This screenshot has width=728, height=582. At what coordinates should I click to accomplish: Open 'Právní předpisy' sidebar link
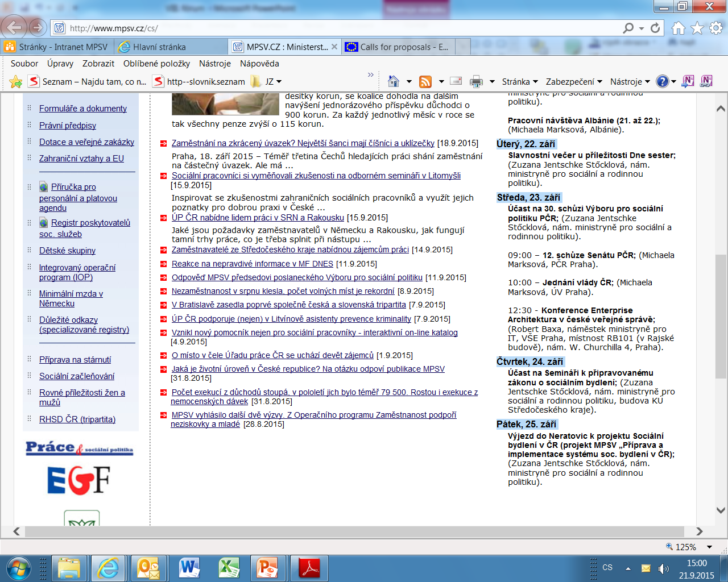[68, 126]
